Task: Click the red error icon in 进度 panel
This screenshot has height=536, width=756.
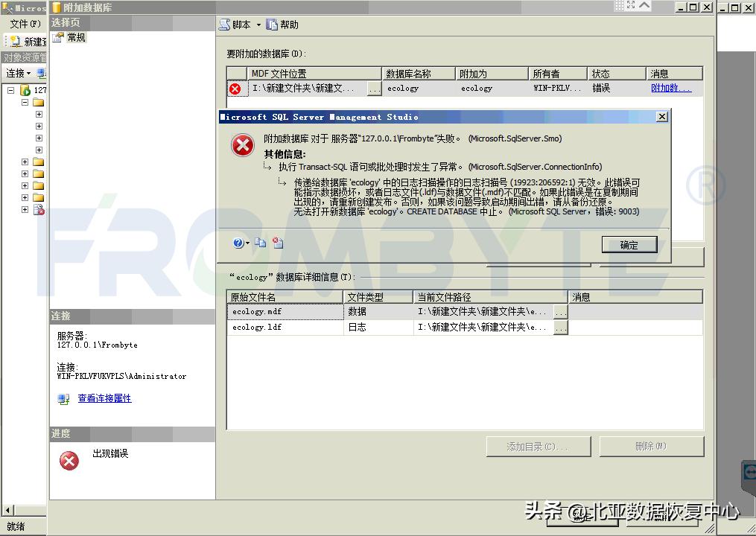Action: pos(68,461)
